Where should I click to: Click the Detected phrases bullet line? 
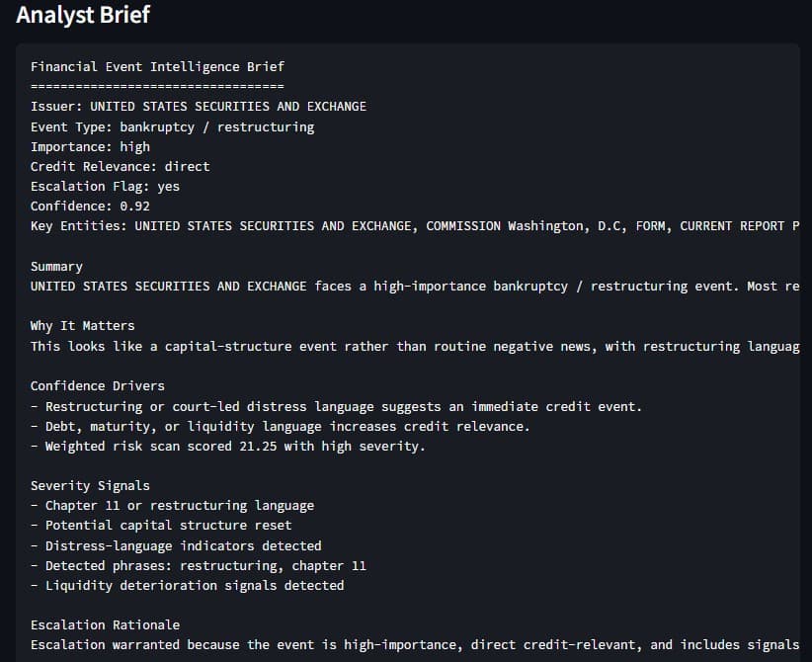[x=199, y=565]
